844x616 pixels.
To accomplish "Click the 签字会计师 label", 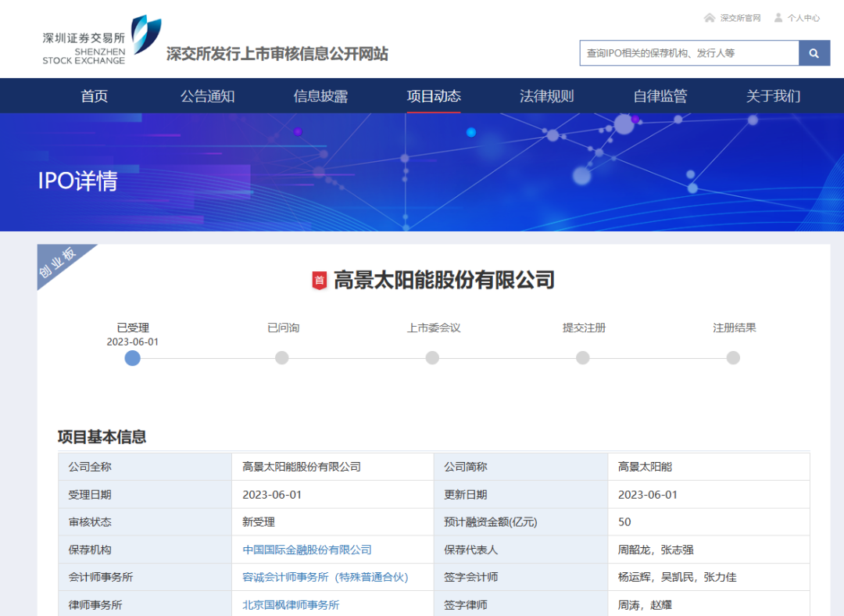I will (x=470, y=577).
